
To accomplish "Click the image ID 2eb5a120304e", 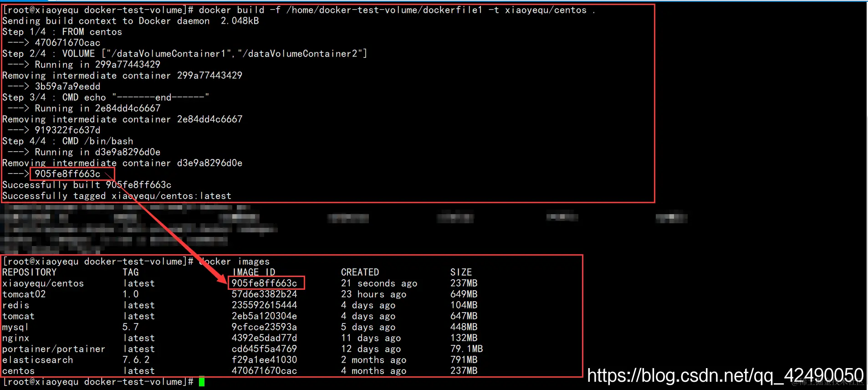I will 264,316.
